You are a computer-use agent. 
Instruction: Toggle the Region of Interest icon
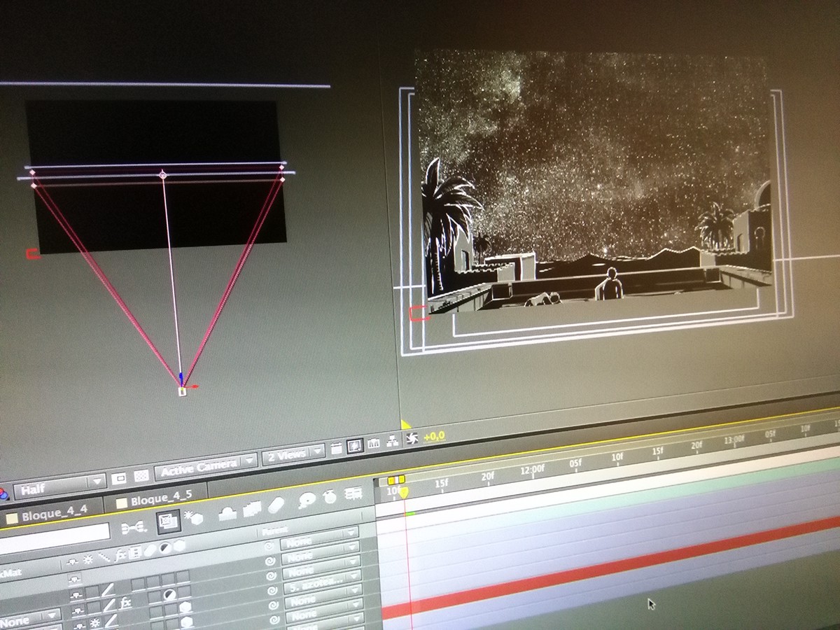119,478
